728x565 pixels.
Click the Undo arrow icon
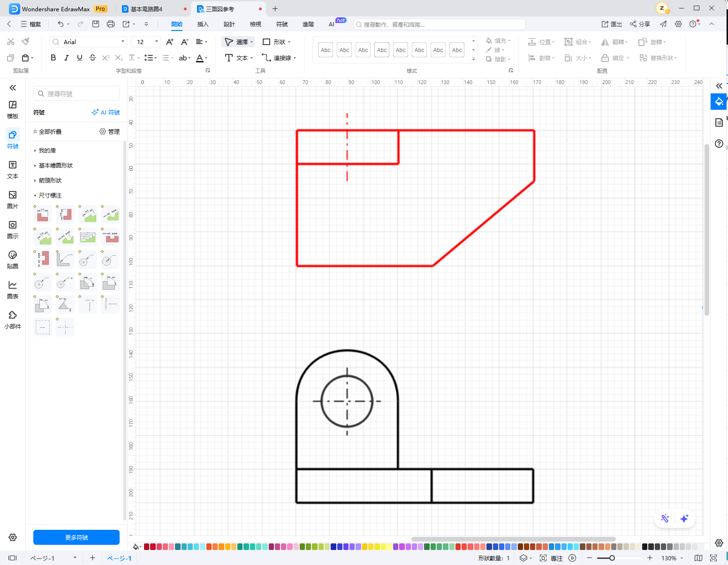click(61, 24)
